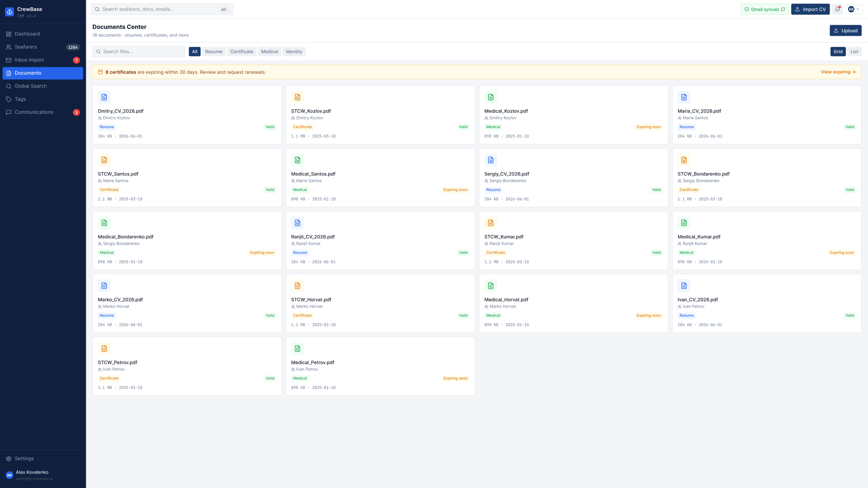Click the Medical_Kozlov.pdf file icon
868x488 pixels.
click(491, 97)
